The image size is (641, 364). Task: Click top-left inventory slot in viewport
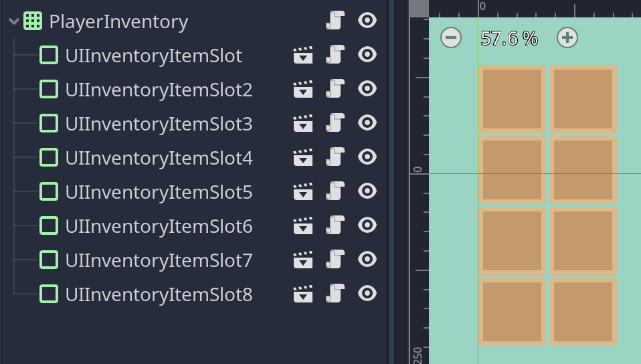pyautogui.click(x=512, y=98)
